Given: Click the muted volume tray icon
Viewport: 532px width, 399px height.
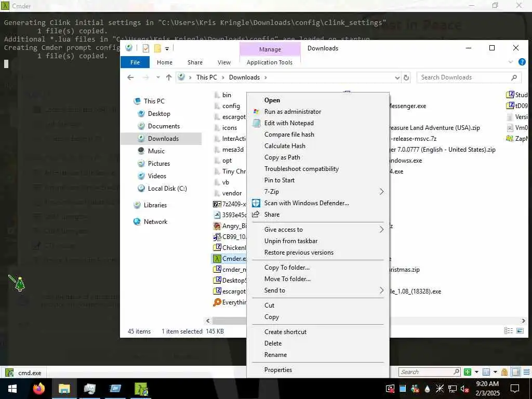Looking at the screenshot, I should [465, 389].
